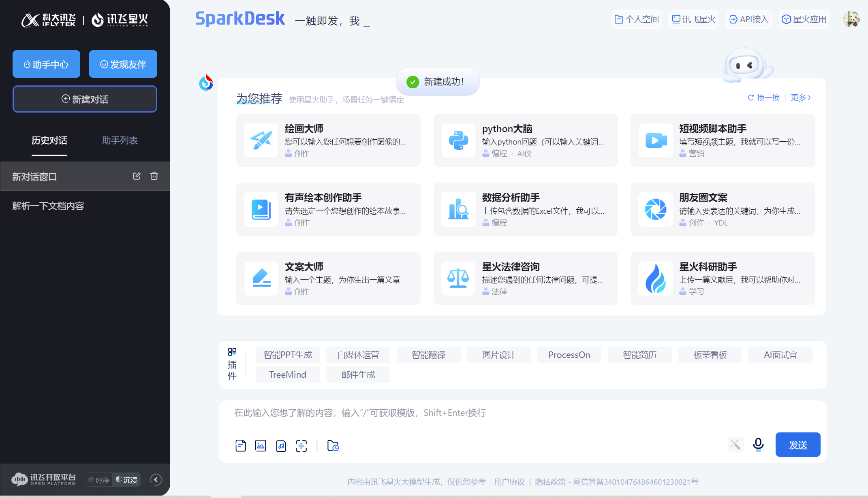The width and height of the screenshot is (868, 498).
Task: Click the image upload icon
Action: coord(261,446)
